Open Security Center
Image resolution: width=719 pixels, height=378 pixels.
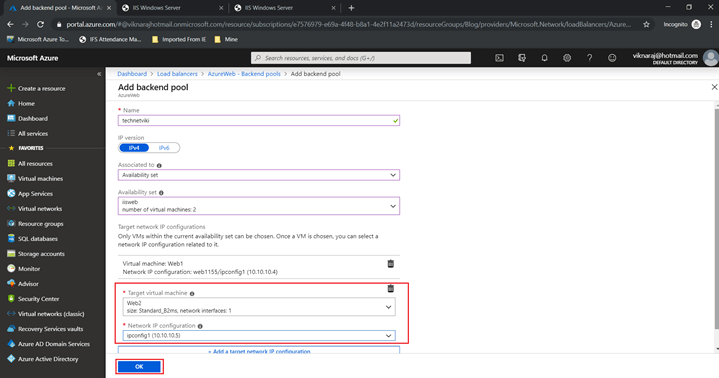pyautogui.click(x=33, y=299)
